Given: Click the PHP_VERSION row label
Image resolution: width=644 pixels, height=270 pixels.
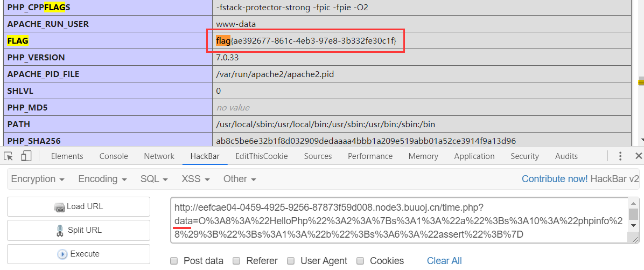Looking at the screenshot, I should click(x=36, y=58).
